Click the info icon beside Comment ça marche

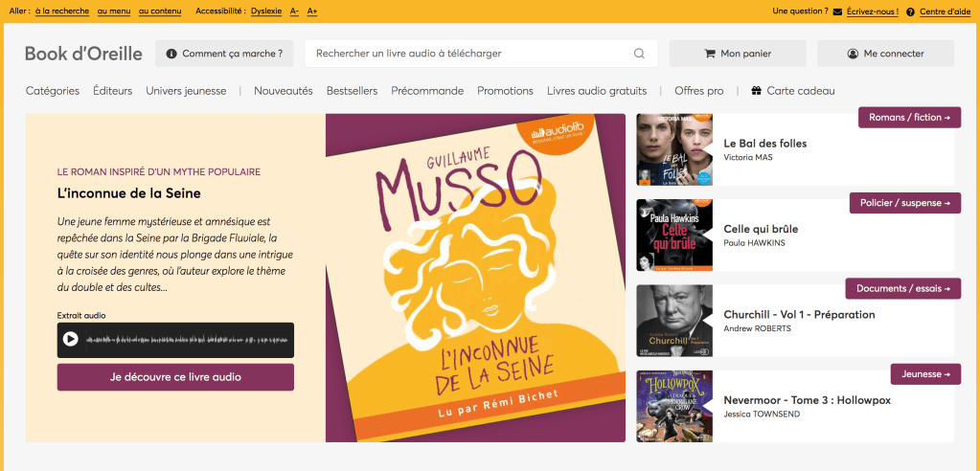tap(171, 54)
